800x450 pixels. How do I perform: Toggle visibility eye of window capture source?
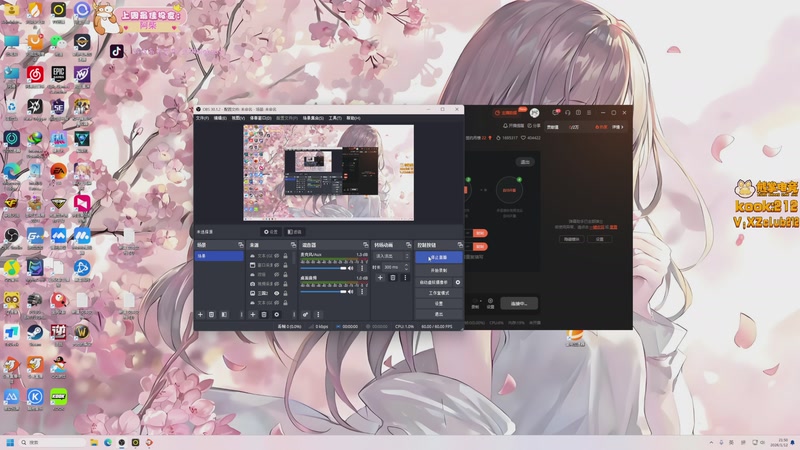pyautogui.click(x=277, y=265)
